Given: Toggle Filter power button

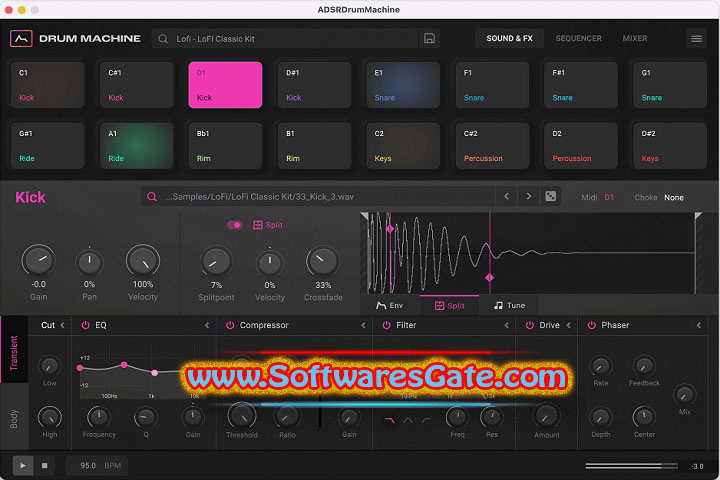Looking at the screenshot, I should (x=387, y=325).
